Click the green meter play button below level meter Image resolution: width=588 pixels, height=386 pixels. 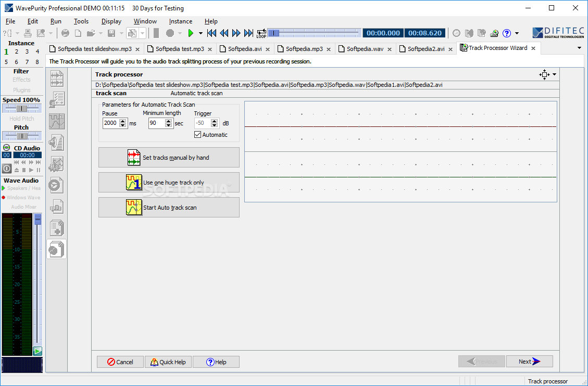(x=37, y=351)
